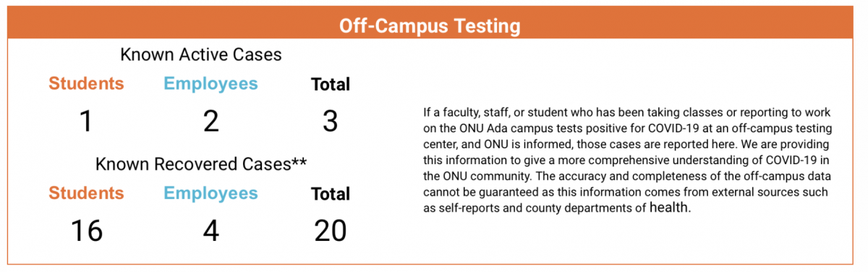Select the active employees count 2

coord(210,121)
